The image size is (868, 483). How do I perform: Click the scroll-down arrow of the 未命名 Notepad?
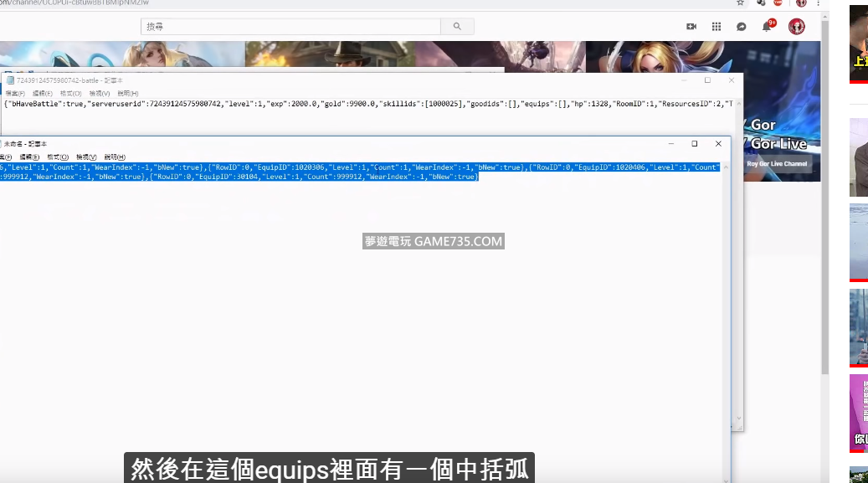(726, 479)
